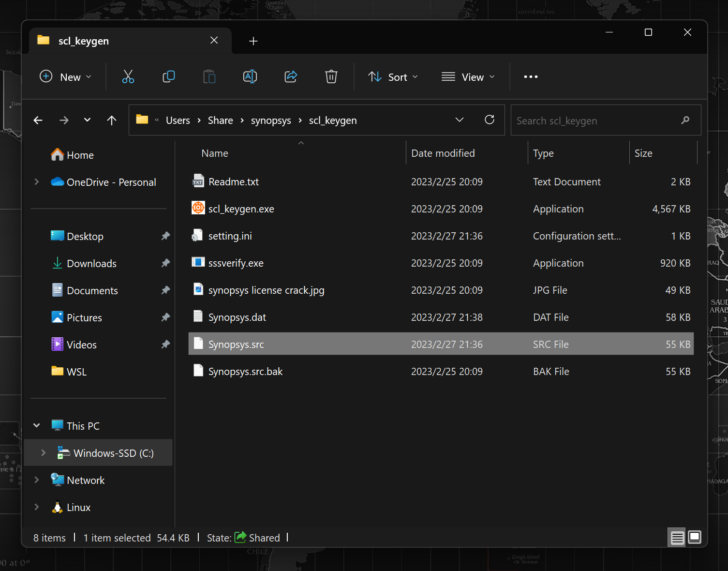Viewport: 728px width, 571px height.
Task: Sort by the Name column header
Action: [215, 153]
